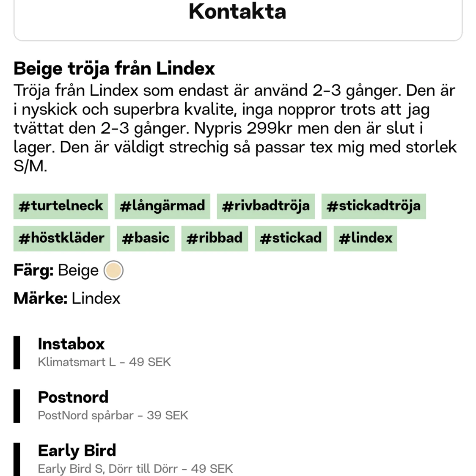Viewport: 476px width, 476px height.
Task: Select the #stickadtröja tag
Action: [x=373, y=206]
